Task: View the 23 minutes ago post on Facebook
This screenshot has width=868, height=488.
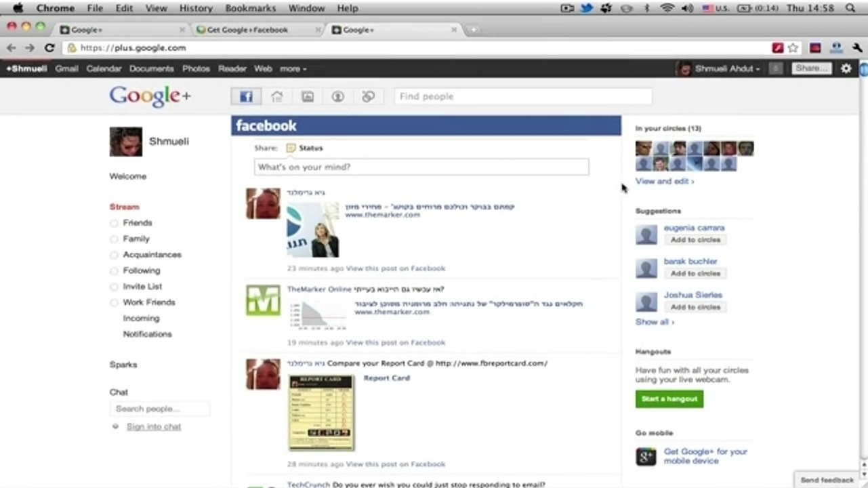Action: pyautogui.click(x=396, y=268)
